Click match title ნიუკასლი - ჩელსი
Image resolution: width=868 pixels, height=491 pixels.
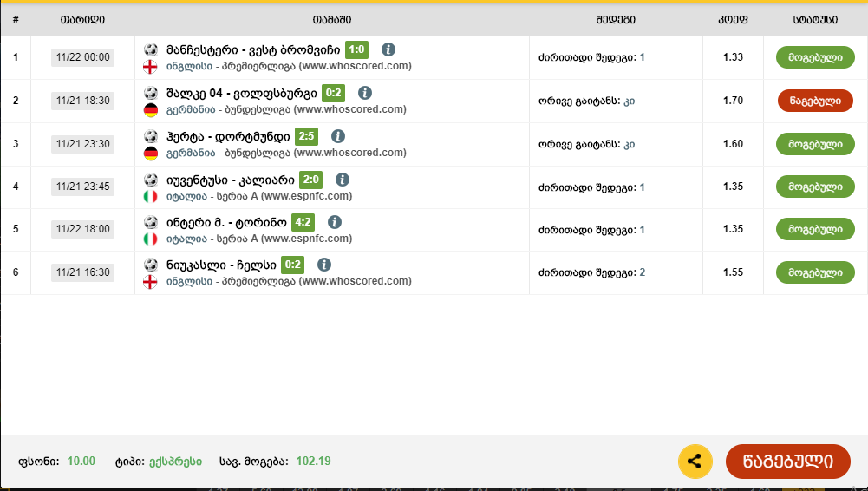221,265
